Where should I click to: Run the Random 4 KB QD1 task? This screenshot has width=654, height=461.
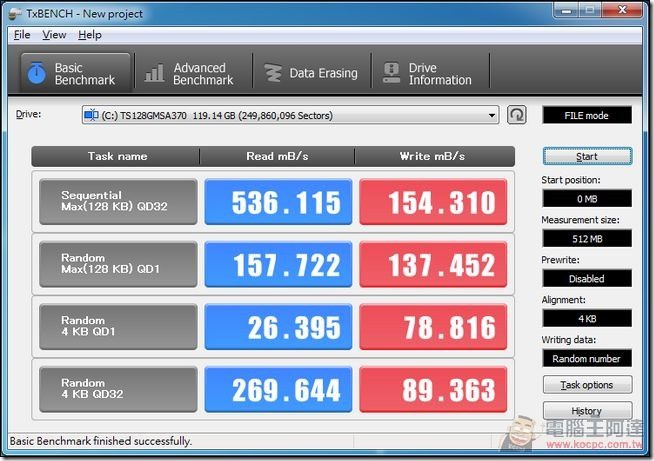click(x=118, y=327)
